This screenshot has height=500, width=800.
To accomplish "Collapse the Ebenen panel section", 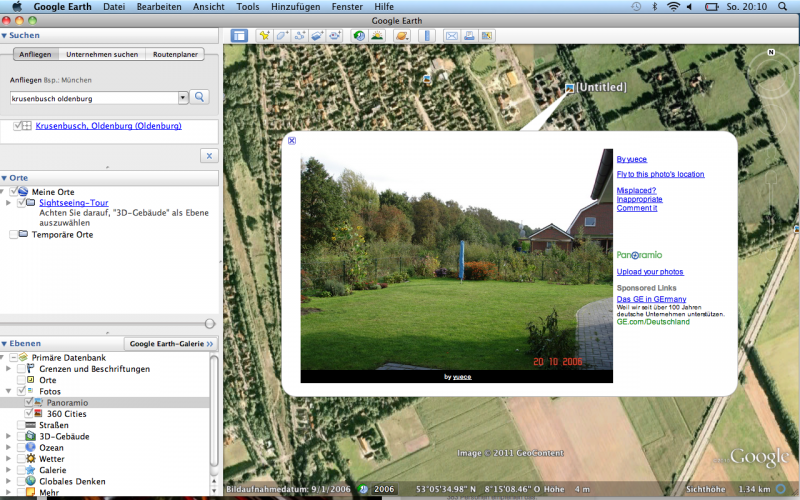I will click(x=5, y=343).
